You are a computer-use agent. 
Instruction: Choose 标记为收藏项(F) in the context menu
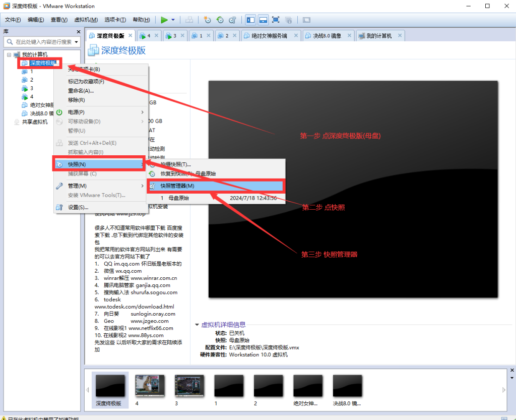101,81
